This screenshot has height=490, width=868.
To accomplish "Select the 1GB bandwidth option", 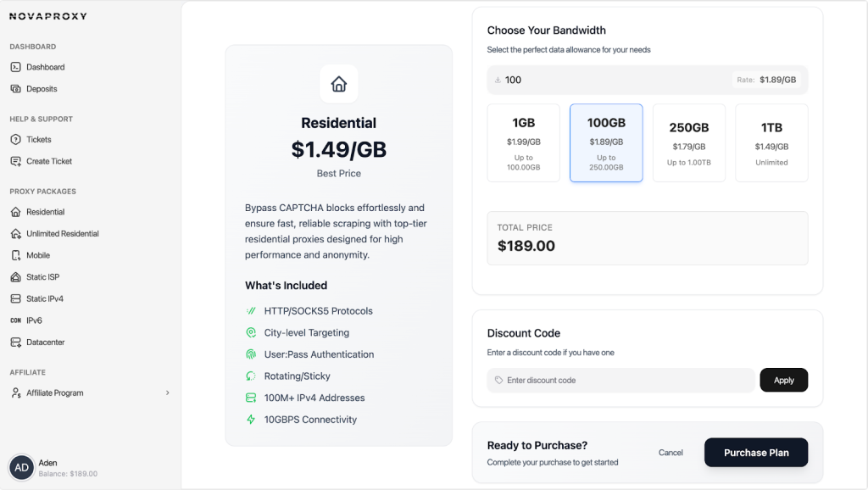I will (x=523, y=142).
